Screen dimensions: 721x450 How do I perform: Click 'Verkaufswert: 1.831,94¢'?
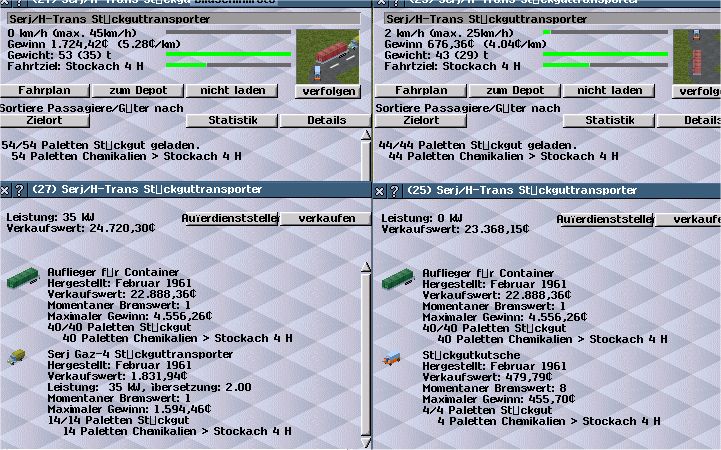117,376
